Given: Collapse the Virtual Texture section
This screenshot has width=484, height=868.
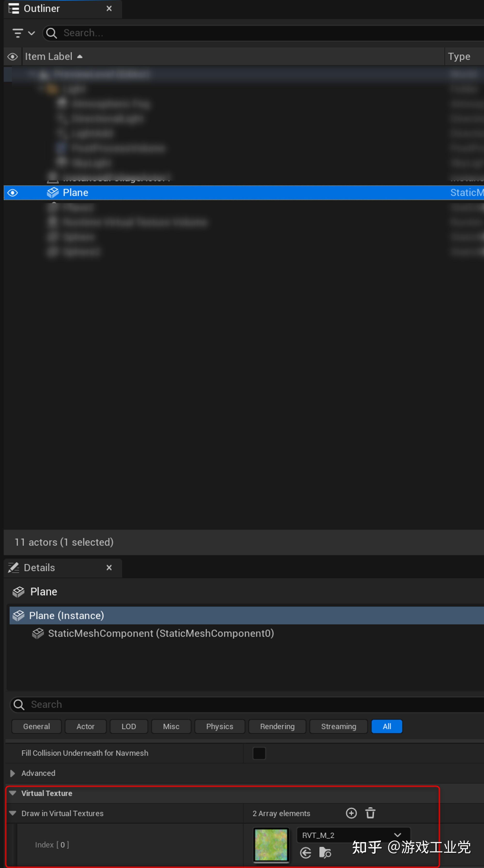Looking at the screenshot, I should pyautogui.click(x=13, y=793).
